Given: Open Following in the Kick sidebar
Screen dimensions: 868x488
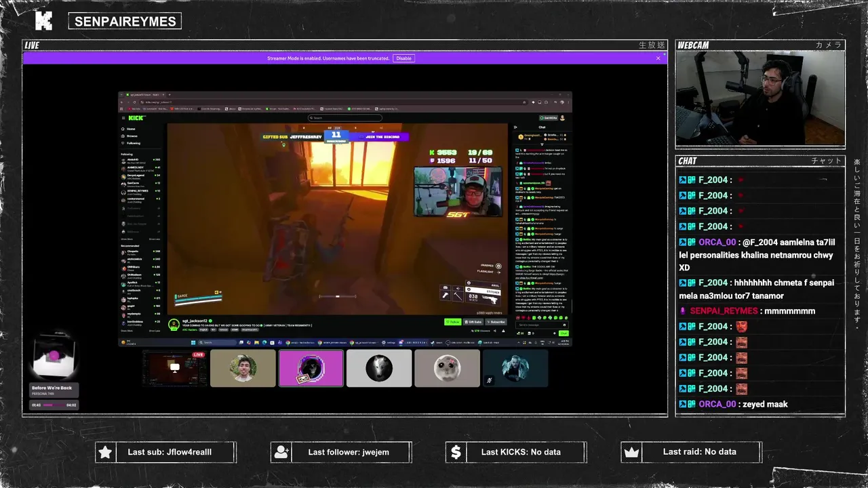Looking at the screenshot, I should coord(133,143).
